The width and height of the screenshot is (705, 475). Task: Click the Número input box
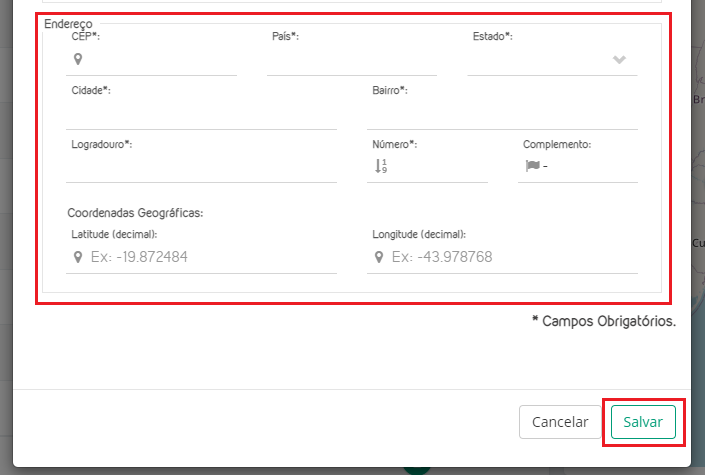tap(436, 167)
